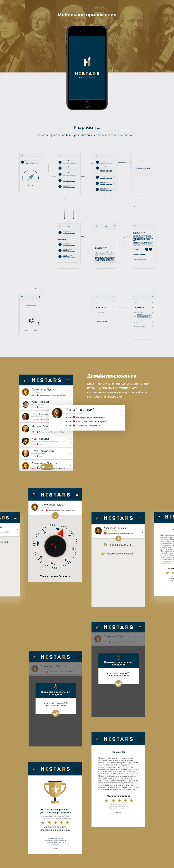Open hamburger menu on GPS initialization screen
The image size is (174, 868).
140,518
